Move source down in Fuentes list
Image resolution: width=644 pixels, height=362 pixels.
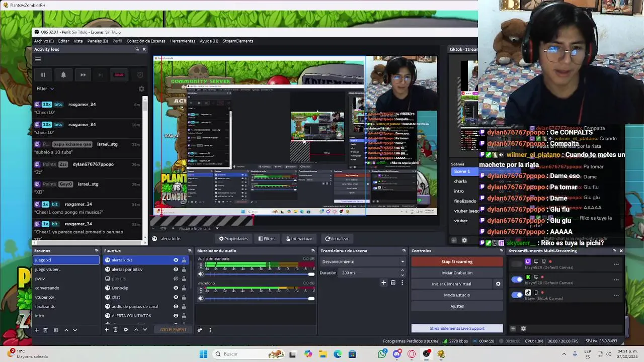click(x=145, y=330)
